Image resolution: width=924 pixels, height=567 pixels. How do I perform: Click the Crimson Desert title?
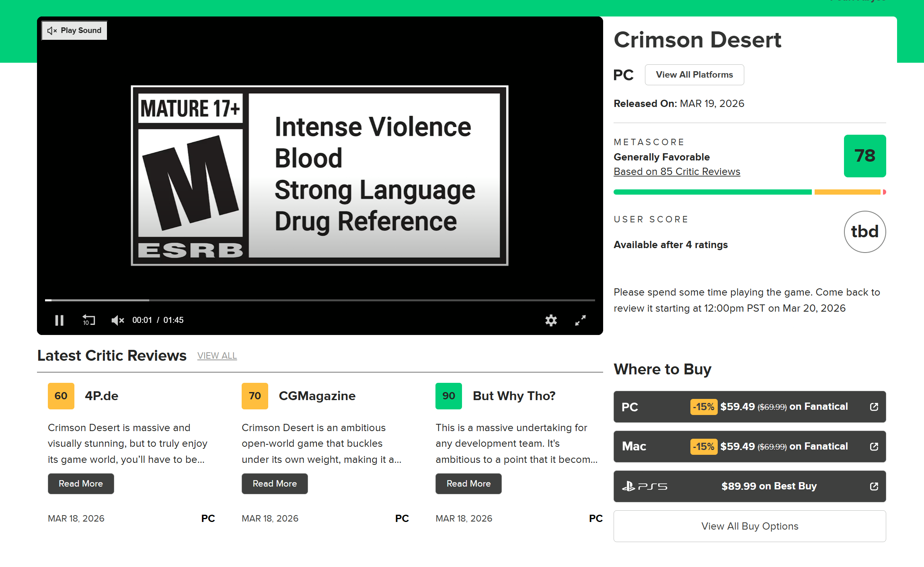(698, 40)
